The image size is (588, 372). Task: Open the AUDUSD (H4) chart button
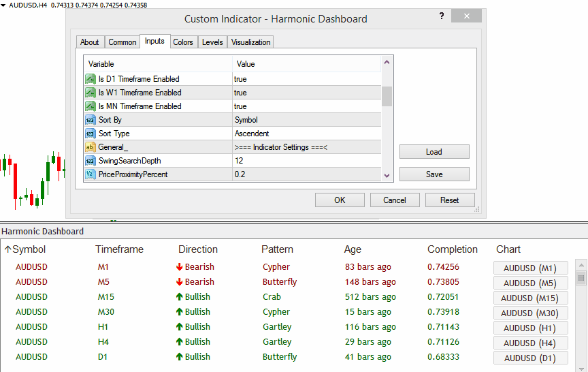[x=530, y=343]
